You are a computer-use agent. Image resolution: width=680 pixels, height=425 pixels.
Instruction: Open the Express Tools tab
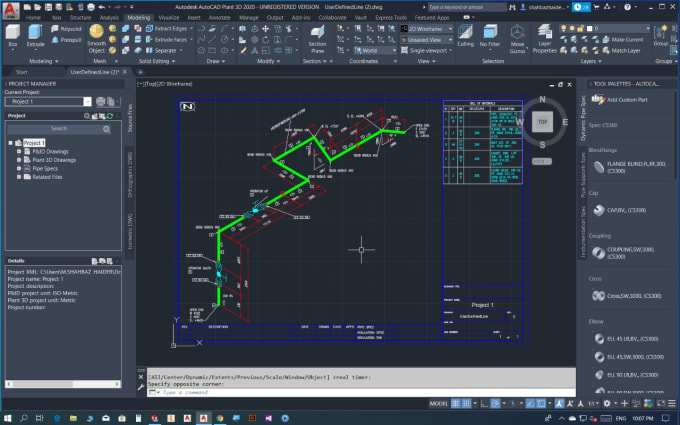point(391,18)
